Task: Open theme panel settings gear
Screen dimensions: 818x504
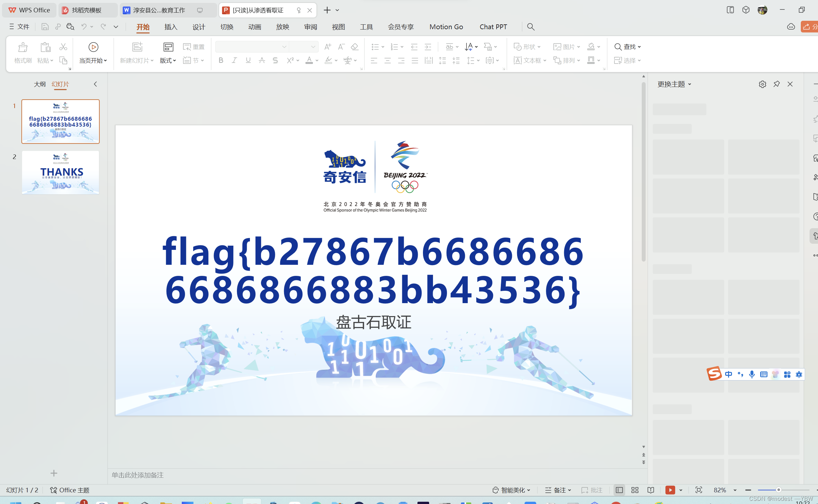Action: coord(762,84)
